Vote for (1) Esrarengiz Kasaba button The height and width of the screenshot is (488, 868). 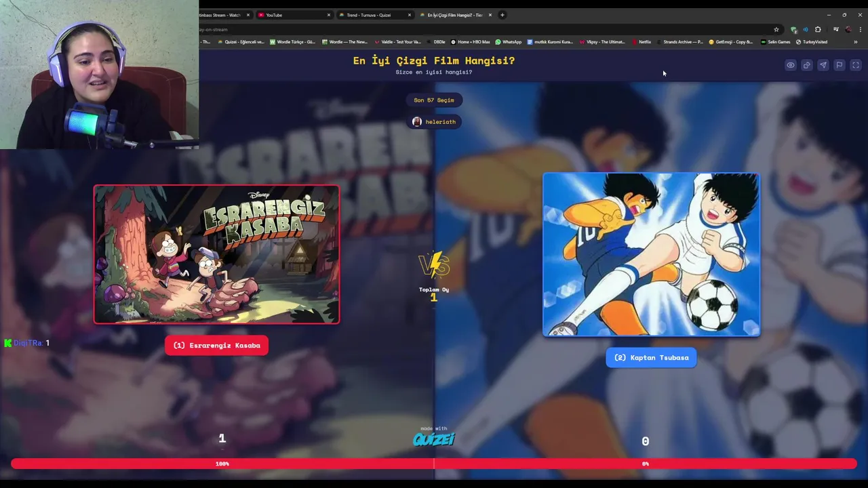pyautogui.click(x=217, y=346)
